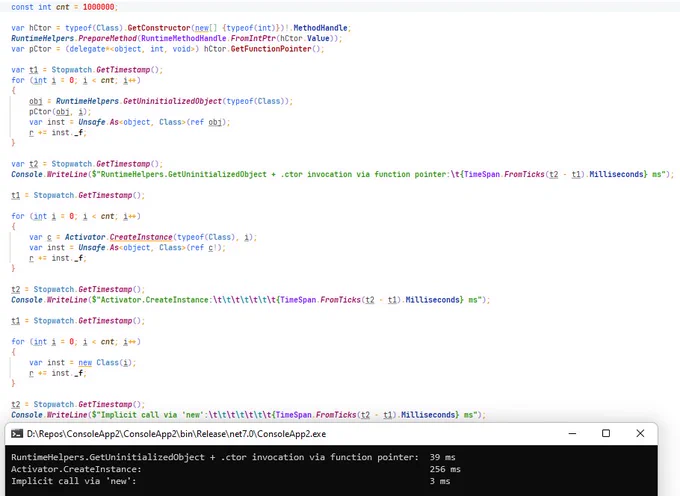Viewport: 680px width, 496px height.
Task: Click the 'var c' declaration in the Activator loop
Action: [40, 237]
